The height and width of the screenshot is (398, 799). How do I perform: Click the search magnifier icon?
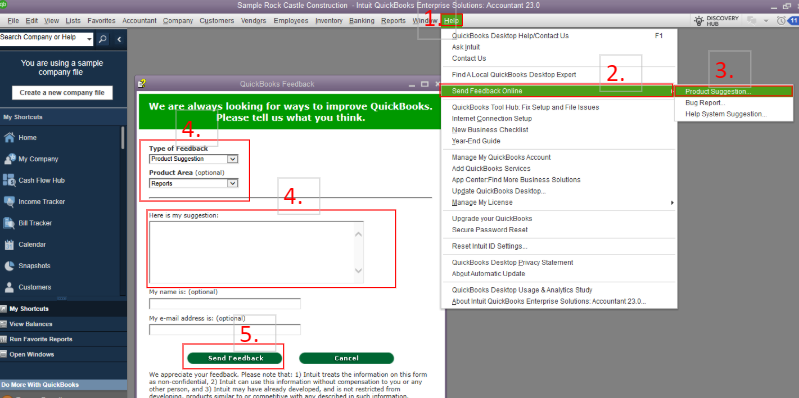click(102, 39)
